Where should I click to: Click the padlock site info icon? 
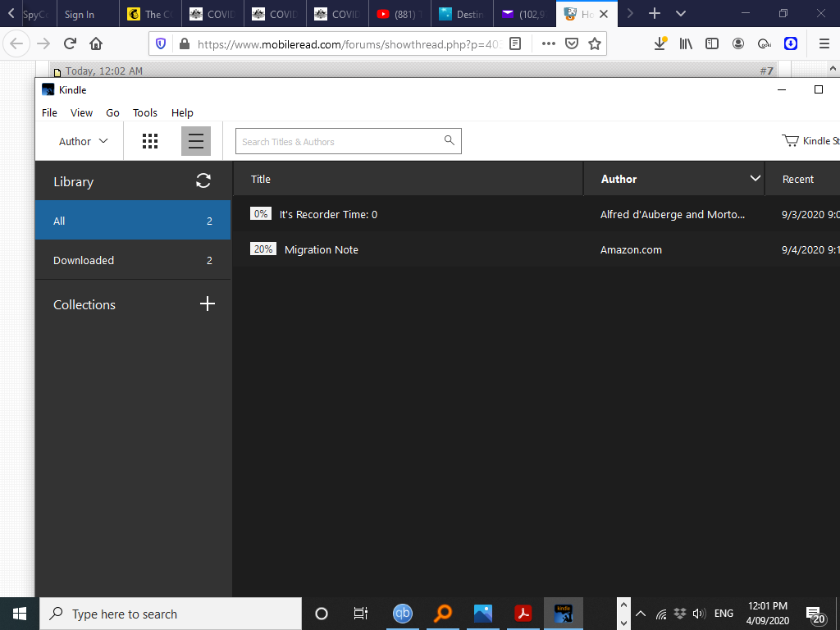(x=185, y=44)
